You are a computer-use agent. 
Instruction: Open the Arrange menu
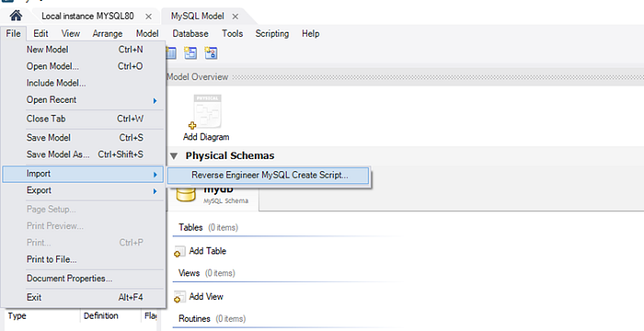tap(108, 34)
